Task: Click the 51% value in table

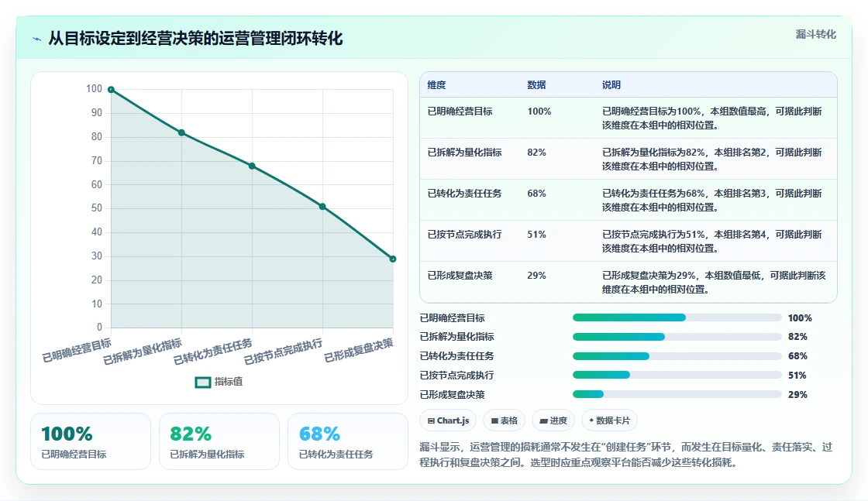Action: (x=536, y=234)
